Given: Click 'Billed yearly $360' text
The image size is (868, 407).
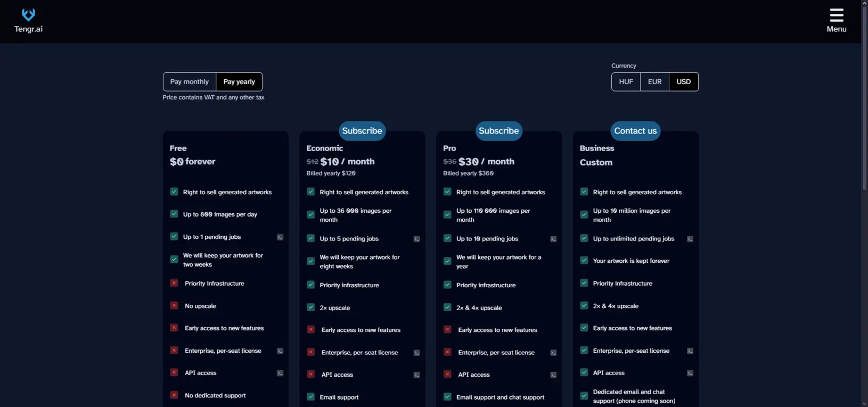Looking at the screenshot, I should 469,173.
